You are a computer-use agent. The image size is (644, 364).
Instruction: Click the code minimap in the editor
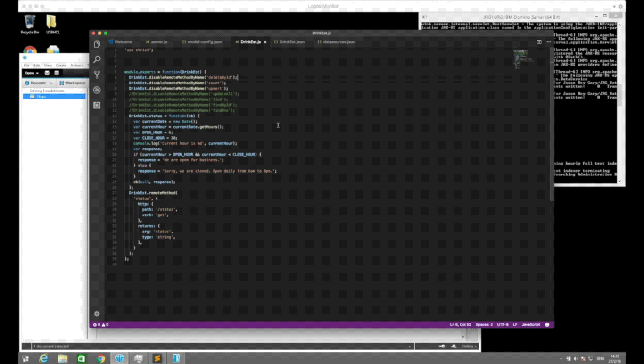523,59
